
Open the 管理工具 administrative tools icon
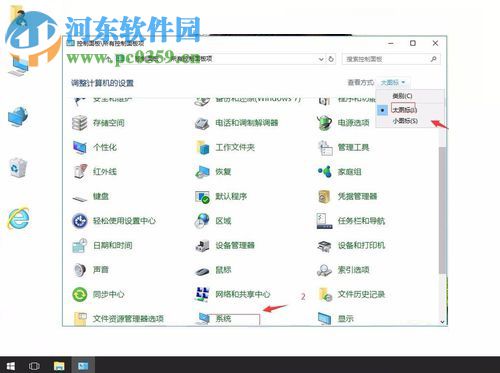(325, 148)
